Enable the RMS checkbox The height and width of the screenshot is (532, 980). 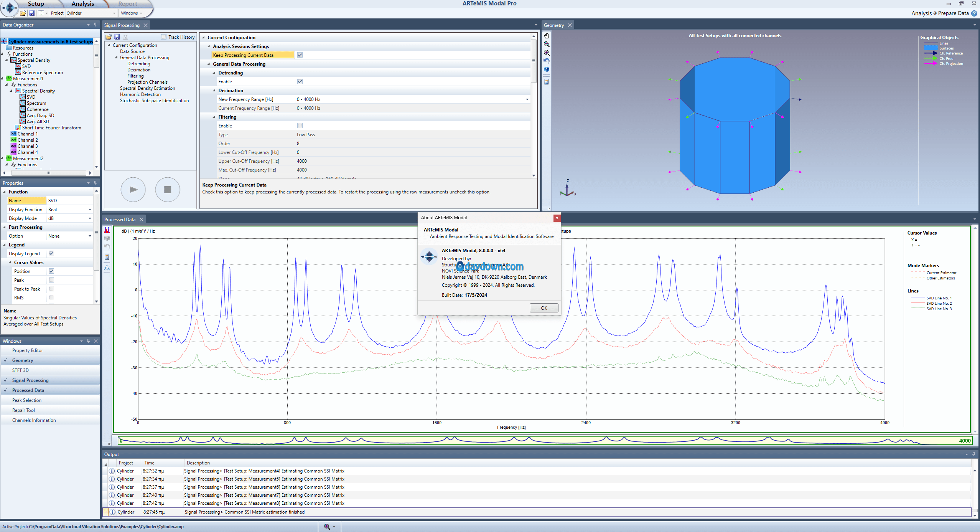tap(51, 297)
